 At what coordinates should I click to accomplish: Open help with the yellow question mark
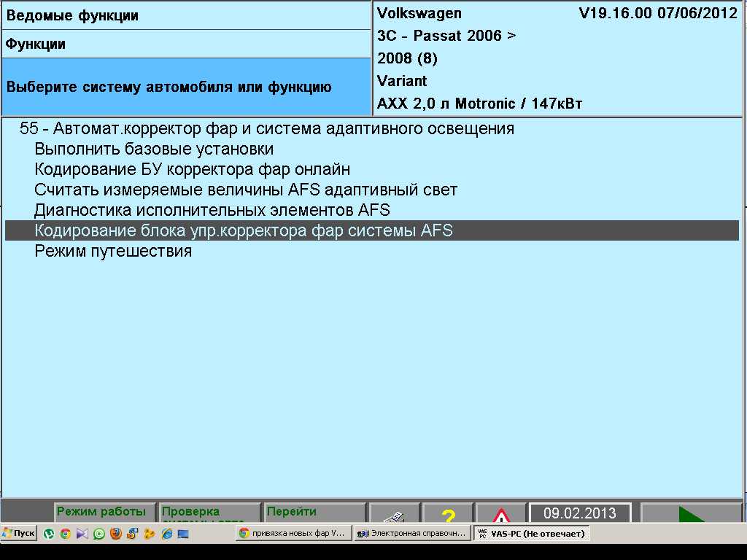click(x=448, y=513)
